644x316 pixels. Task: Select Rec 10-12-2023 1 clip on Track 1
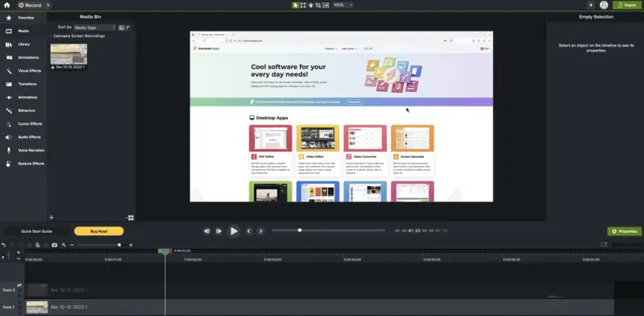pyautogui.click(x=319, y=307)
